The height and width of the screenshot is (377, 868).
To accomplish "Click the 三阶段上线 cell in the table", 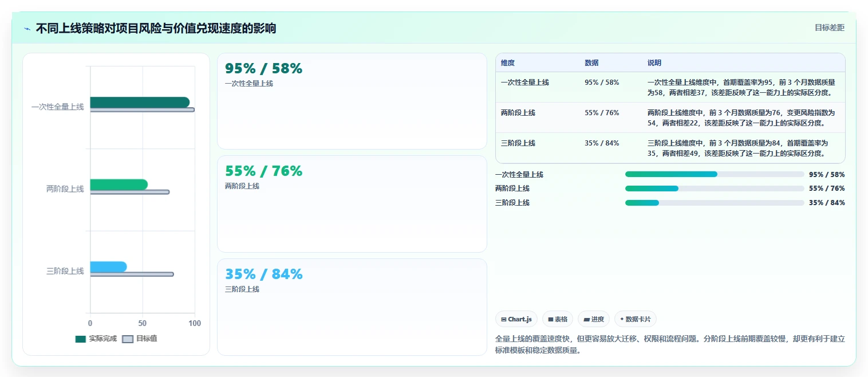I will point(518,143).
